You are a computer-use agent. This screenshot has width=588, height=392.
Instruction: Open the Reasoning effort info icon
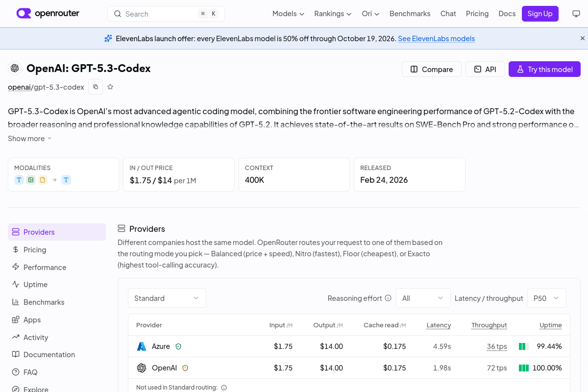(388, 298)
